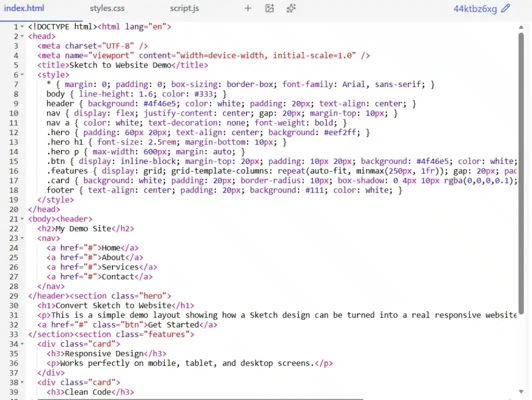Screen dimensions: 532x400
Task: Click the '.btn' selector on line 15
Action: coord(55,161)
